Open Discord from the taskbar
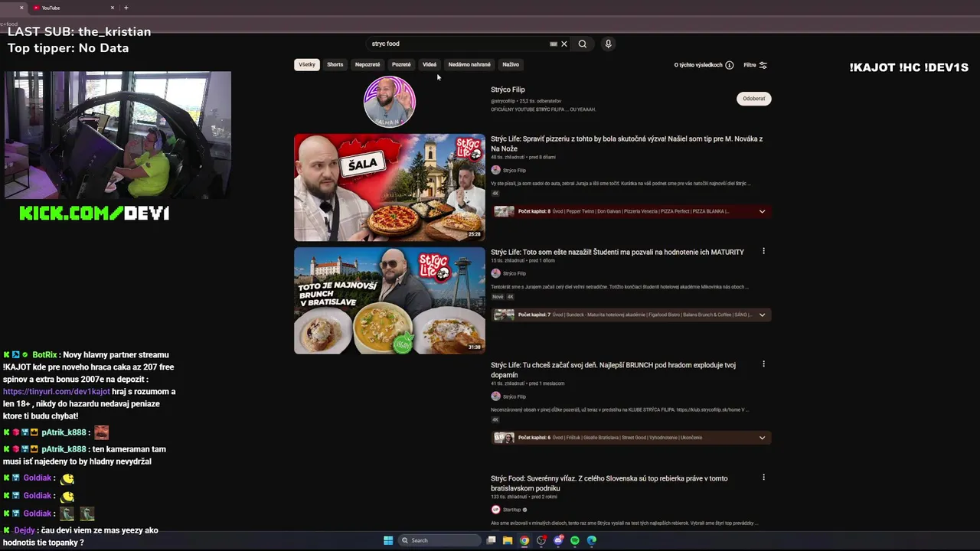 pyautogui.click(x=558, y=540)
